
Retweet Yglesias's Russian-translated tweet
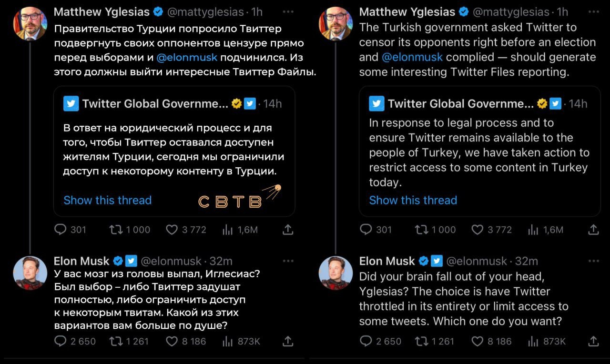(x=115, y=230)
